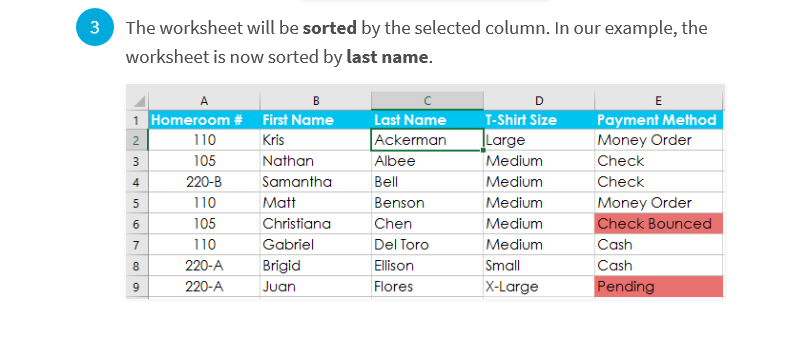
Task: Click the Last Name header cell
Action: click(x=427, y=120)
